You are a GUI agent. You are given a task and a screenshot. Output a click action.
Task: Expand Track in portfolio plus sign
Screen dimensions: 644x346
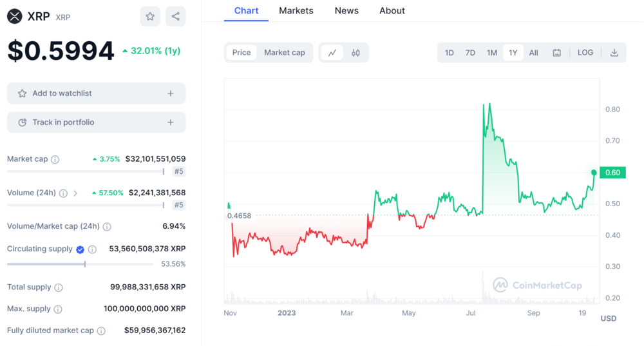click(171, 122)
